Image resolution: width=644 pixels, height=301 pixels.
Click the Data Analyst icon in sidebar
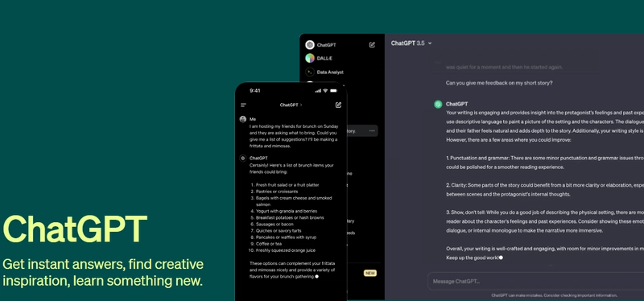click(x=310, y=72)
